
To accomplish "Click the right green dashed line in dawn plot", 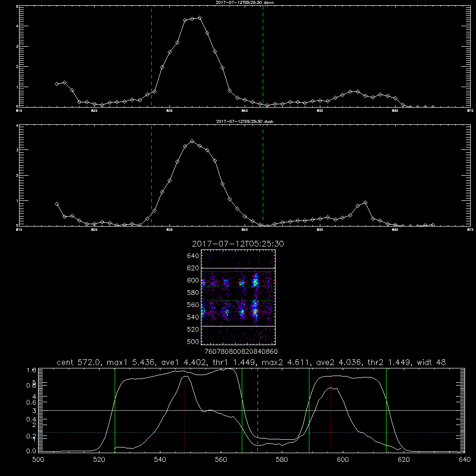I will tap(263, 57).
